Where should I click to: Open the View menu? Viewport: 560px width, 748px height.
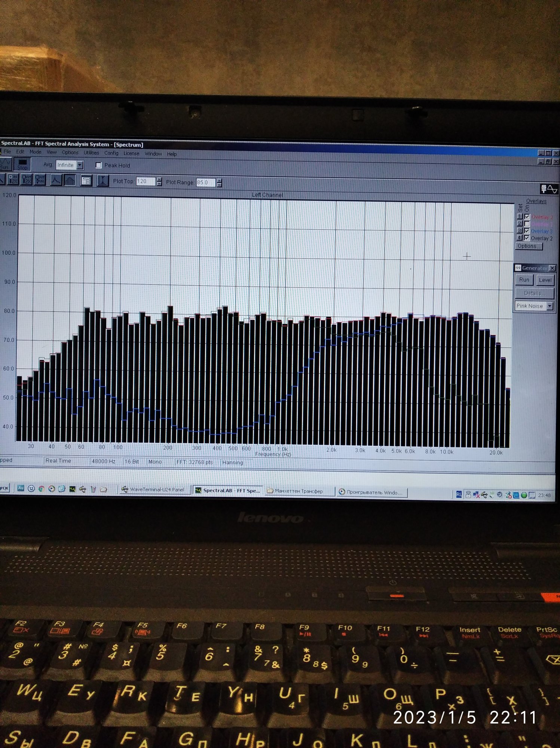click(52, 152)
